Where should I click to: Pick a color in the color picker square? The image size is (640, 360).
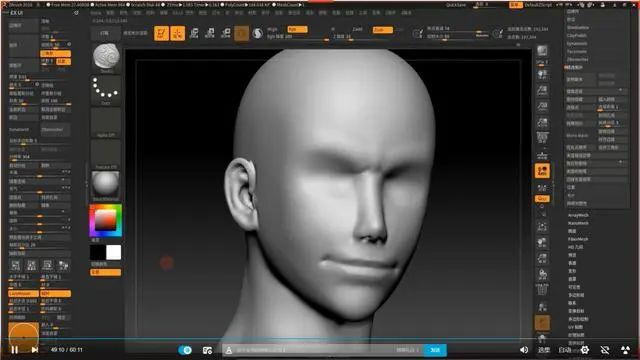[x=105, y=220]
